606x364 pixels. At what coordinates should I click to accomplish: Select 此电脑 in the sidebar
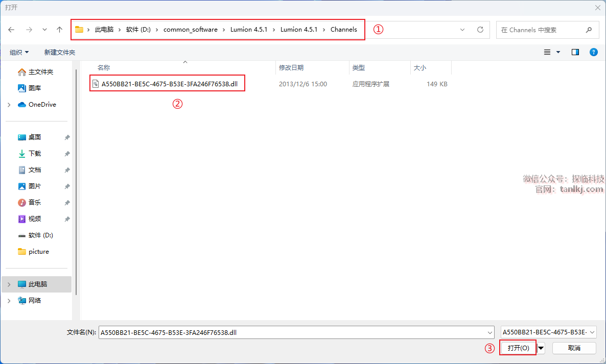(x=37, y=284)
